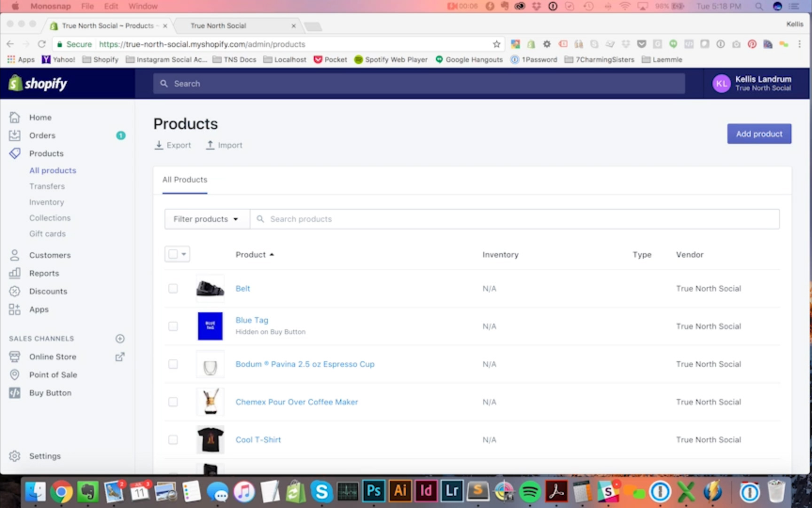Click the Customers person icon

pyautogui.click(x=15, y=255)
